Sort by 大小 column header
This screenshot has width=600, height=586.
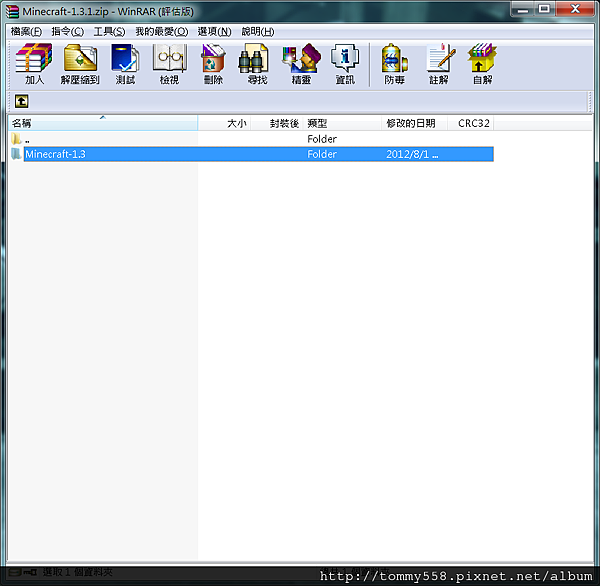[224, 123]
